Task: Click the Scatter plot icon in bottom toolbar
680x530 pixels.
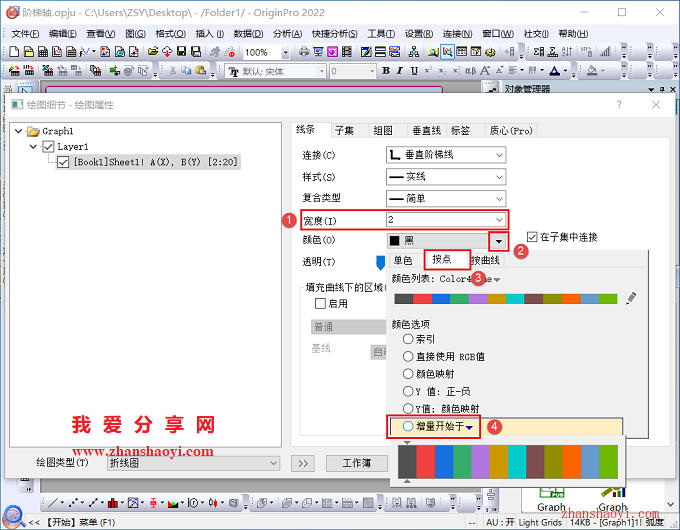Action: click(74, 503)
